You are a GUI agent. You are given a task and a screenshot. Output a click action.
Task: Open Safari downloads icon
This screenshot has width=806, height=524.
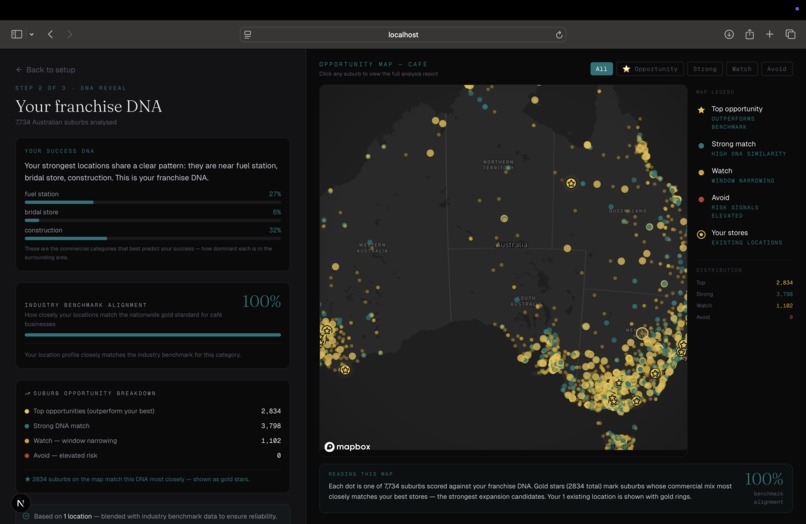click(729, 34)
